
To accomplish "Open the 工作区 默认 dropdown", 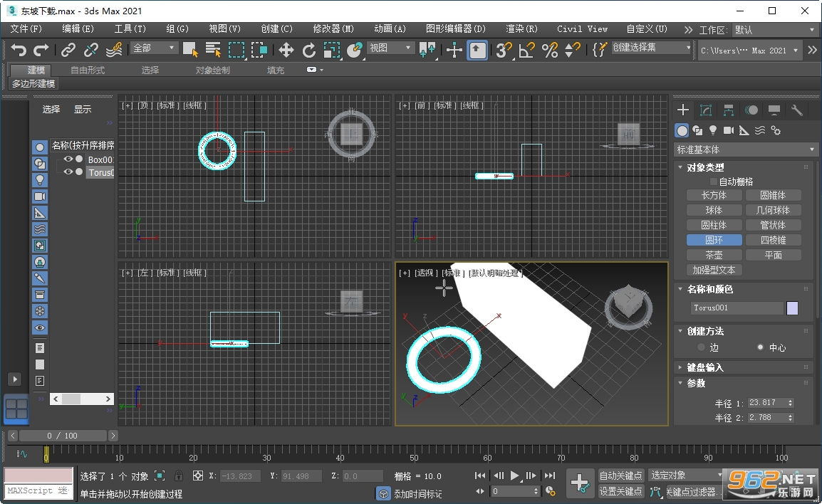I will [x=774, y=30].
